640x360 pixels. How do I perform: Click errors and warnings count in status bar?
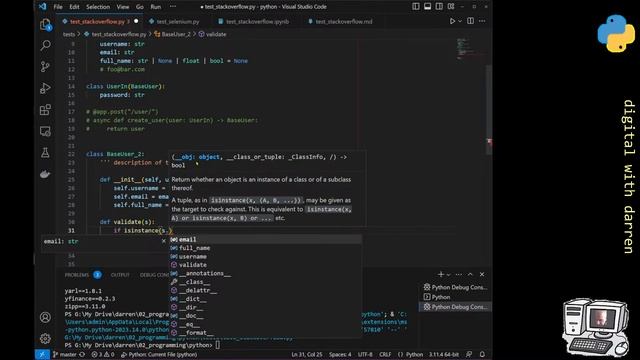pos(103,354)
